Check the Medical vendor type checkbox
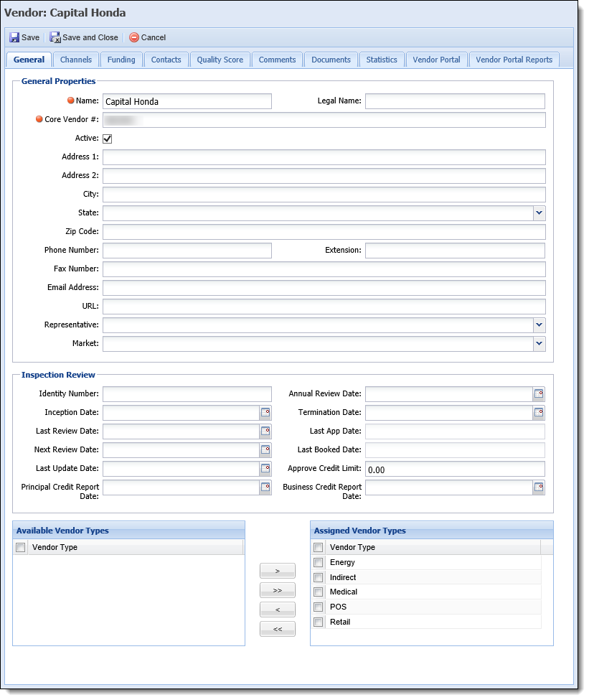The width and height of the screenshot is (589, 700). (x=318, y=592)
